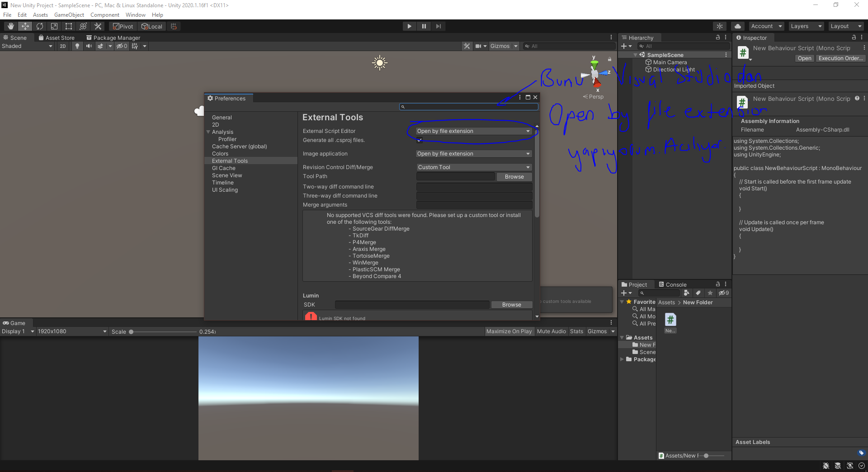Open the GameObject menu
The image size is (868, 472).
tap(69, 15)
